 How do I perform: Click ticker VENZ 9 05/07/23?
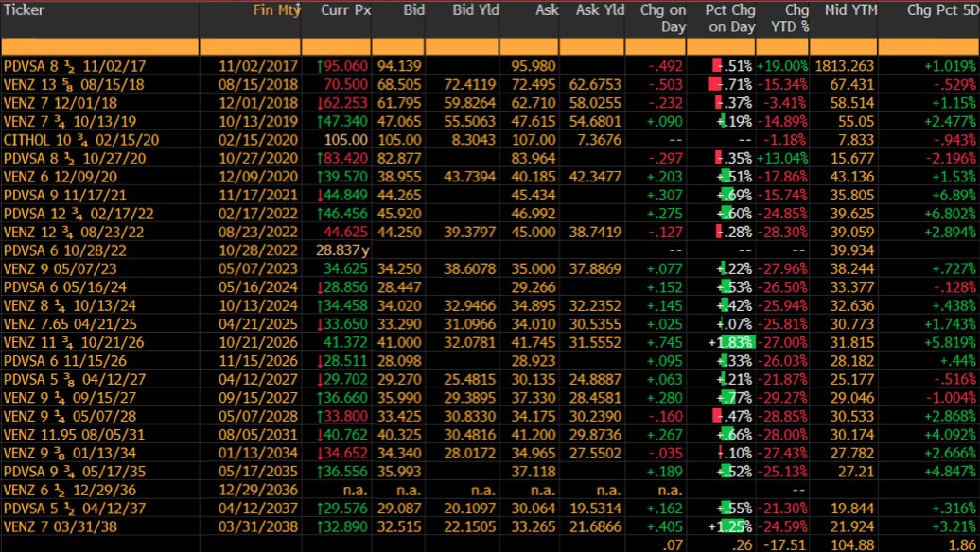(x=60, y=268)
